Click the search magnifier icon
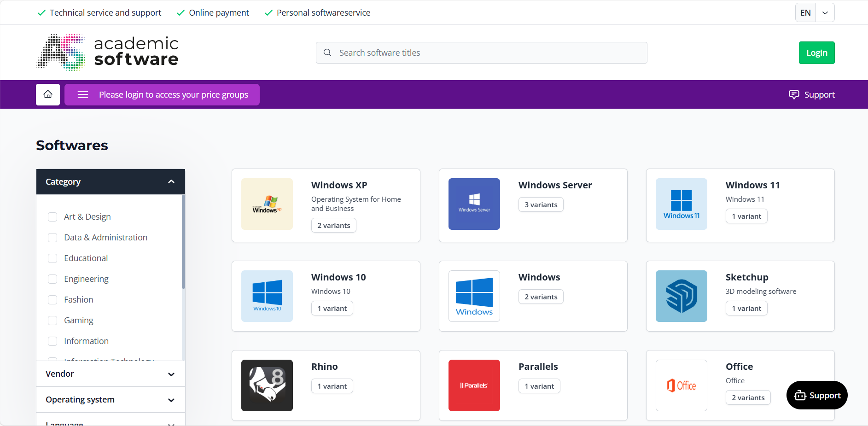The image size is (868, 426). [327, 53]
